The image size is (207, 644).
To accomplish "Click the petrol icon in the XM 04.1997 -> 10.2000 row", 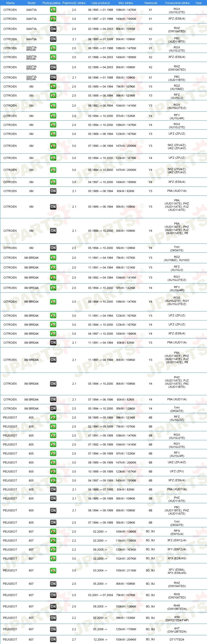I will click(53, 182).
